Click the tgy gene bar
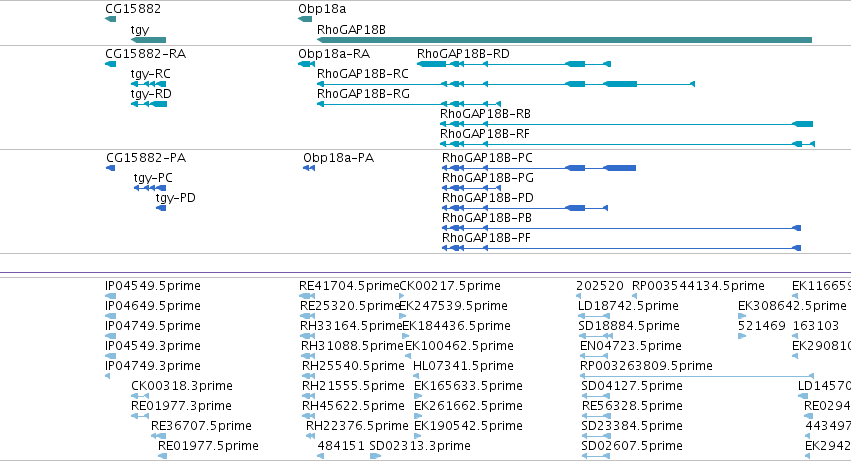The width and height of the screenshot is (851, 461). pos(149,40)
